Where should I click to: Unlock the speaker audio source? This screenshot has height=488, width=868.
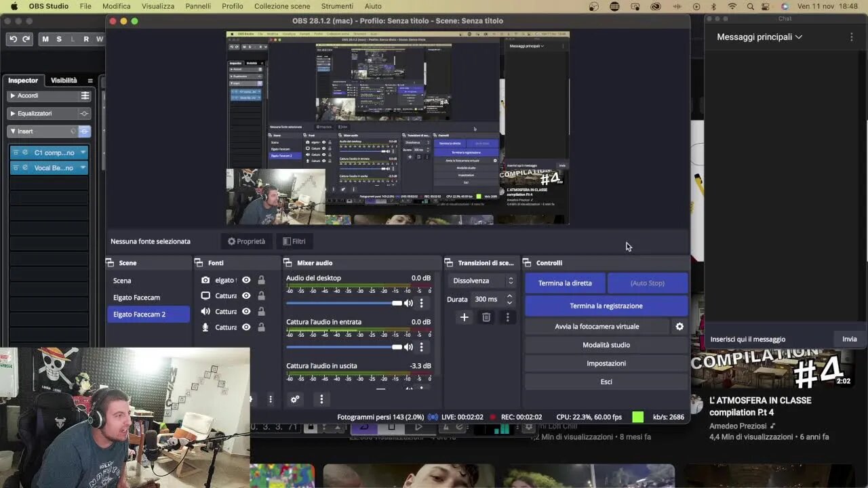[x=261, y=311]
